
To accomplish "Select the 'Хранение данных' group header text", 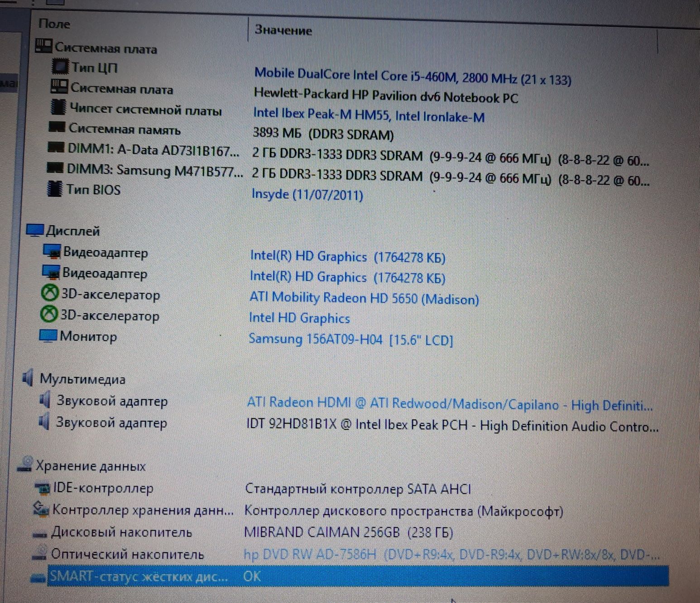I will (91, 466).
